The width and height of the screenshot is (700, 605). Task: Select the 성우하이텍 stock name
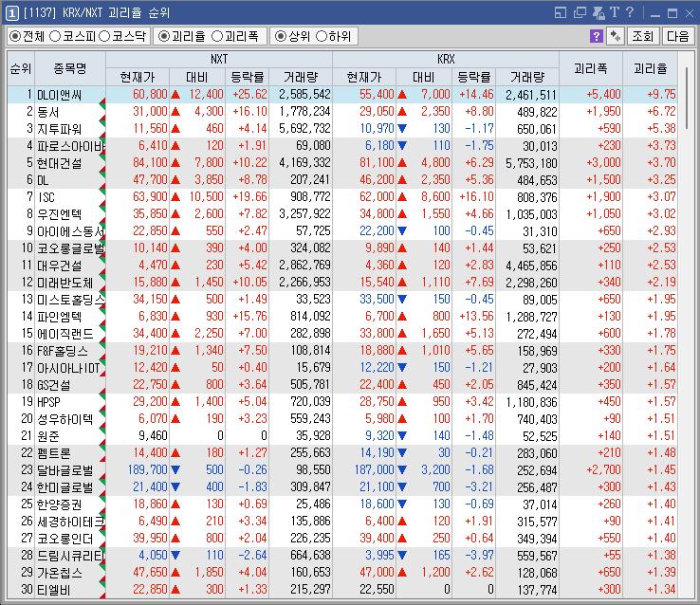[64, 419]
